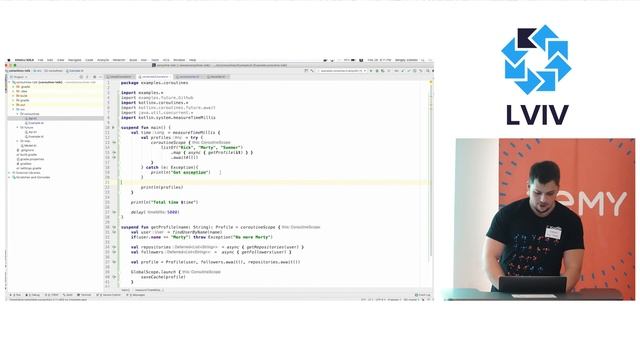Collapse the coroutines-talk root project node

point(10,82)
